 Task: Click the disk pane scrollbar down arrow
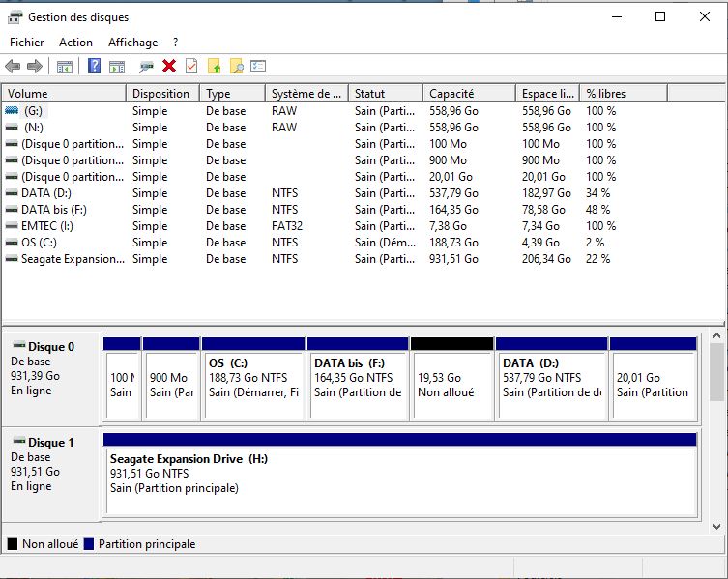pyautogui.click(x=716, y=527)
